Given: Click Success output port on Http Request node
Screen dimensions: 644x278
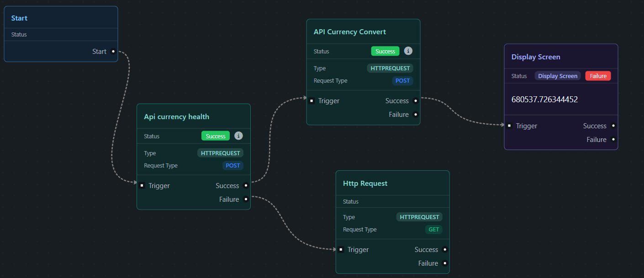Looking at the screenshot, I should tap(445, 249).
